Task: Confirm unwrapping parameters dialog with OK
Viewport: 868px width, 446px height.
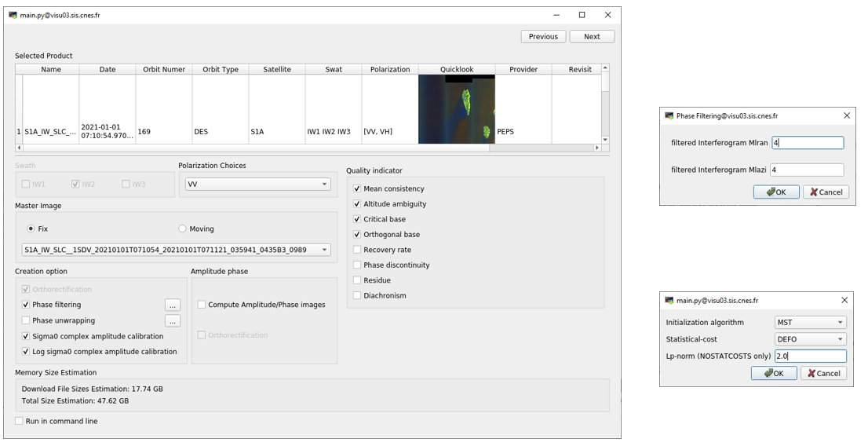Action: tap(774, 374)
